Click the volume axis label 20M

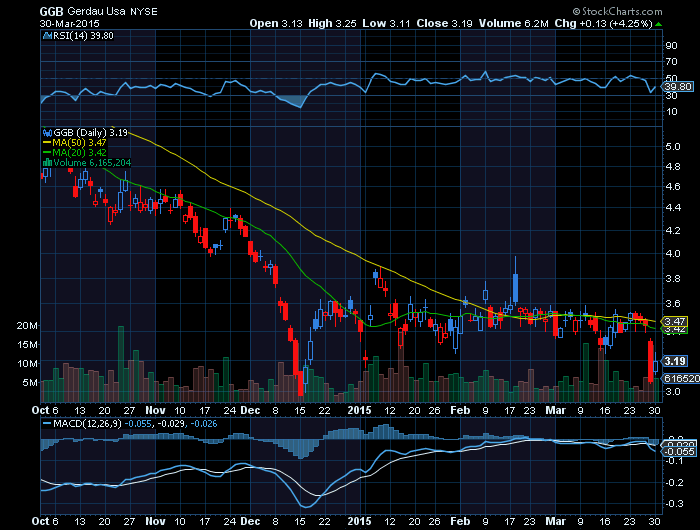coord(27,326)
